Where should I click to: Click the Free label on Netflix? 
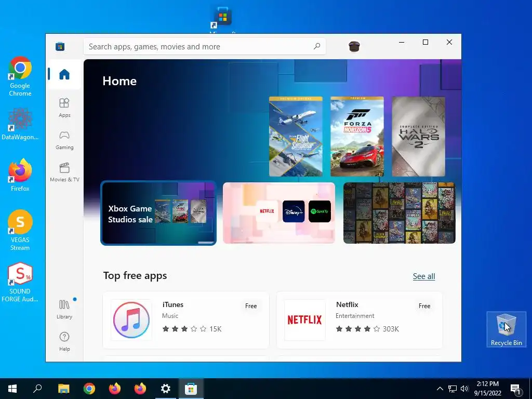[424, 305]
